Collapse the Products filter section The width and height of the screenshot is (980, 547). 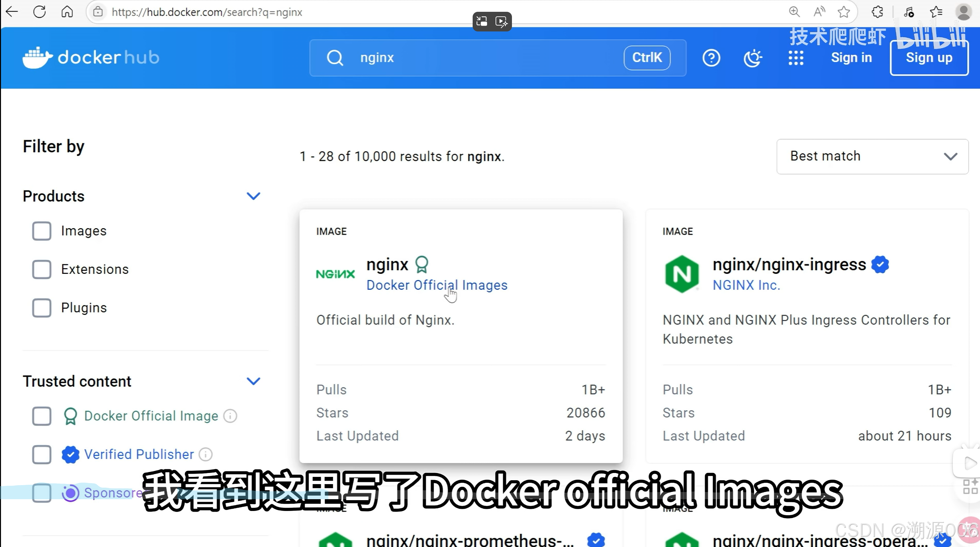tap(254, 196)
